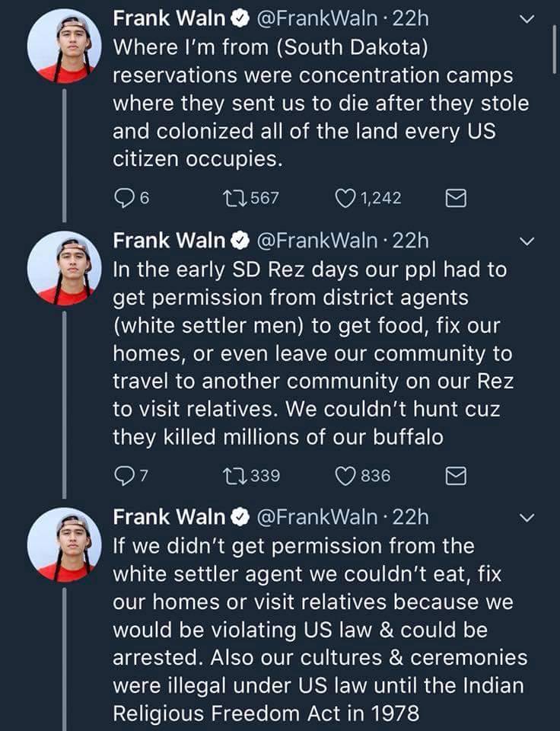Share first tweet via direct message envelope

(x=455, y=199)
